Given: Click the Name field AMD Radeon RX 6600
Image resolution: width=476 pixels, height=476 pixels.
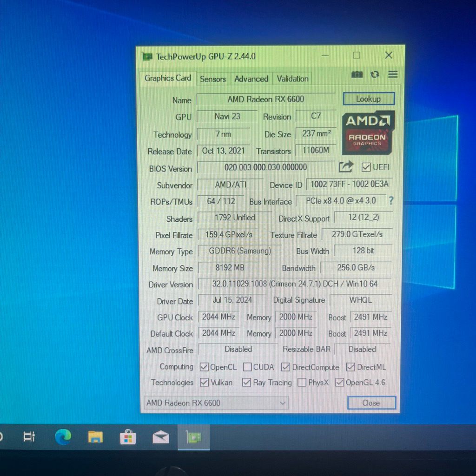Looking at the screenshot, I should pos(265,99).
